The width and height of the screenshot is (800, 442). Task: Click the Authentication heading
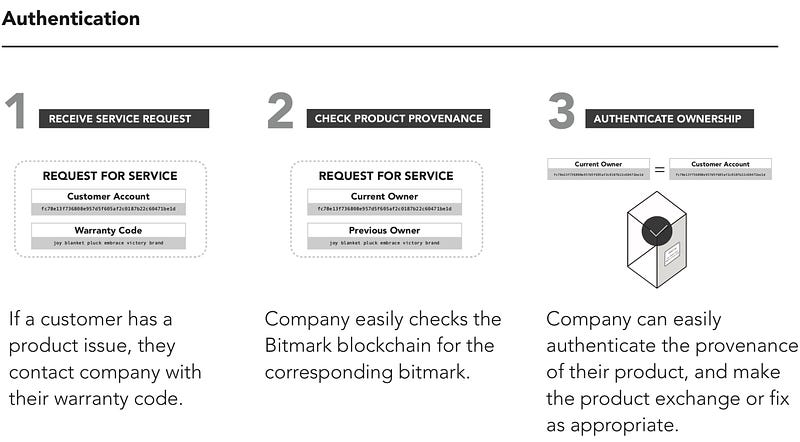tap(71, 19)
